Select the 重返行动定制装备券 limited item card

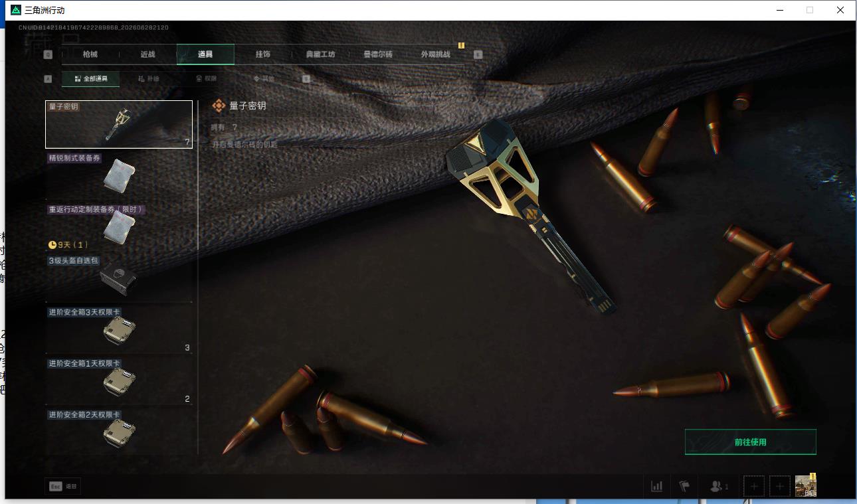coord(119,227)
